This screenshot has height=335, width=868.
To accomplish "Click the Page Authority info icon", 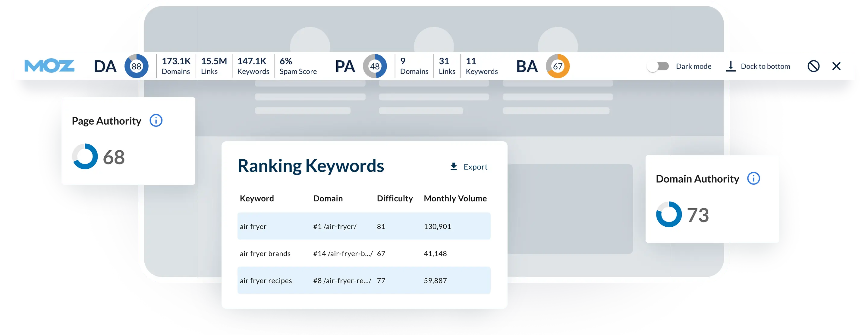I will (156, 120).
